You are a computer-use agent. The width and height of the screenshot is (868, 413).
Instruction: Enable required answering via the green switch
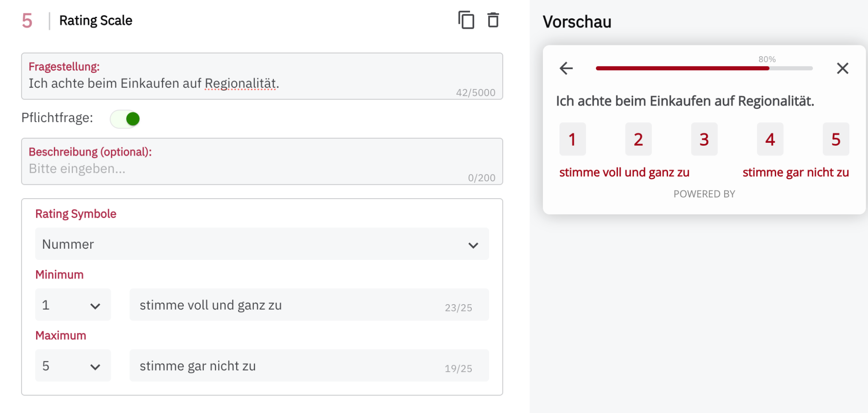tap(125, 119)
